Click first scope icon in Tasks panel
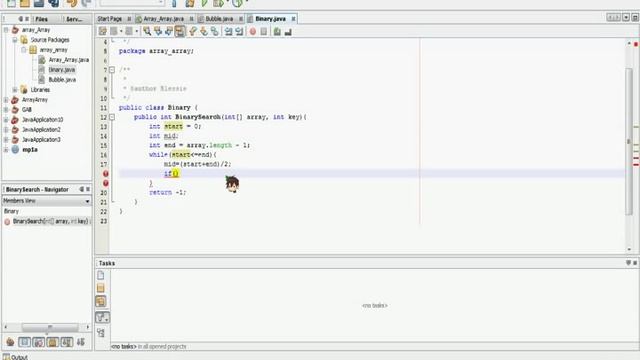640x360 pixels. point(101,276)
